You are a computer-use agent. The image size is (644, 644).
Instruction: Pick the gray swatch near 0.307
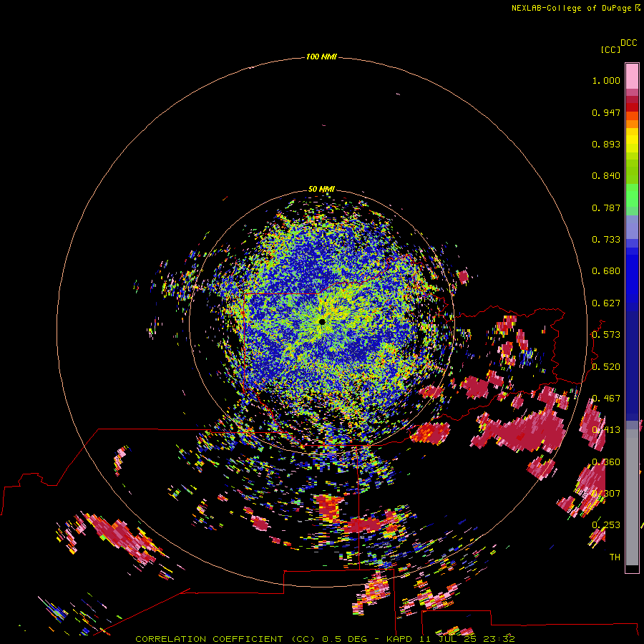click(x=632, y=497)
